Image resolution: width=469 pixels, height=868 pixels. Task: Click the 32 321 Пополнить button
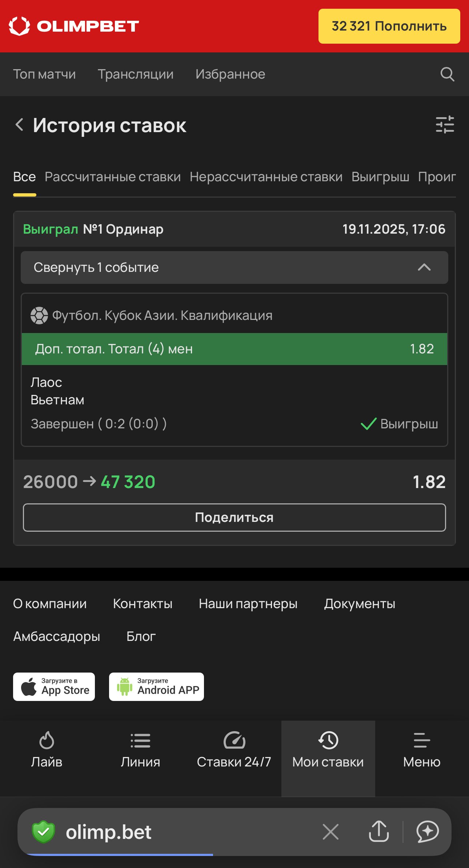coord(389,26)
